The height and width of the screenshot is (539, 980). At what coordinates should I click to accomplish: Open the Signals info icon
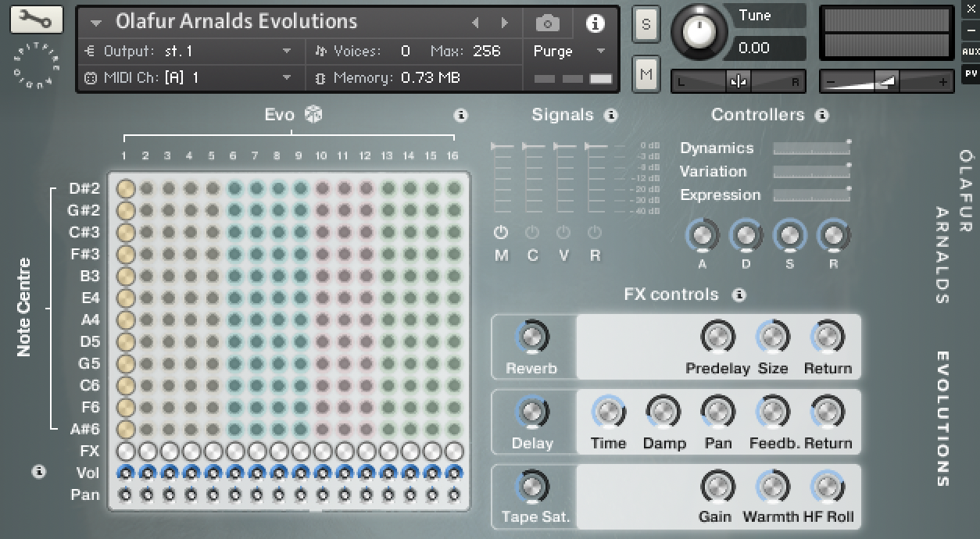[611, 116]
